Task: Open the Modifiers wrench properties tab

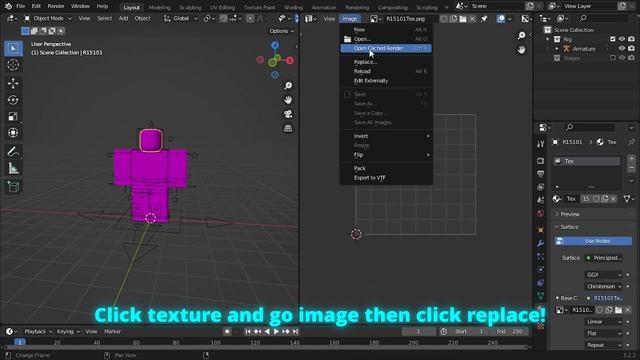Action: point(541,243)
